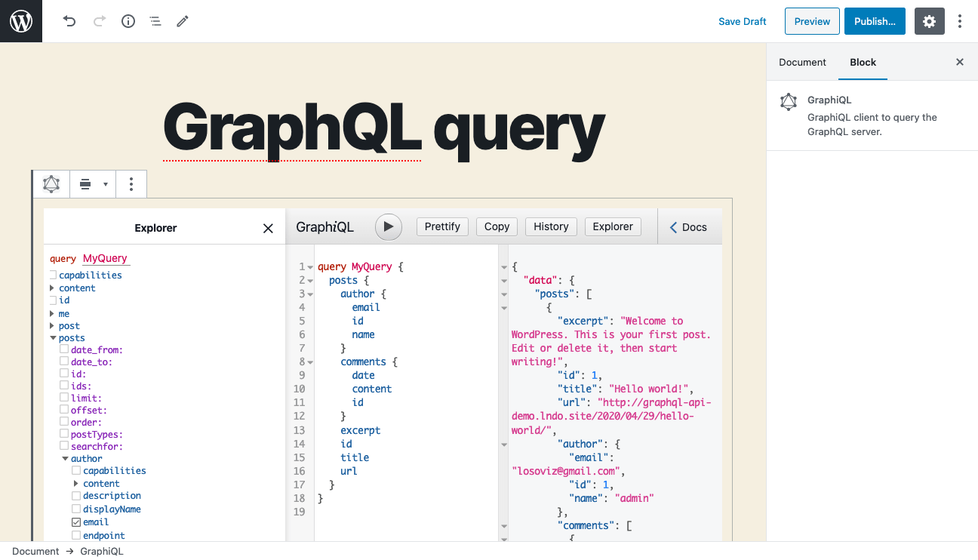The height and width of the screenshot is (560, 978).
Task: Fold the "comments" array in results
Action: click(x=504, y=526)
